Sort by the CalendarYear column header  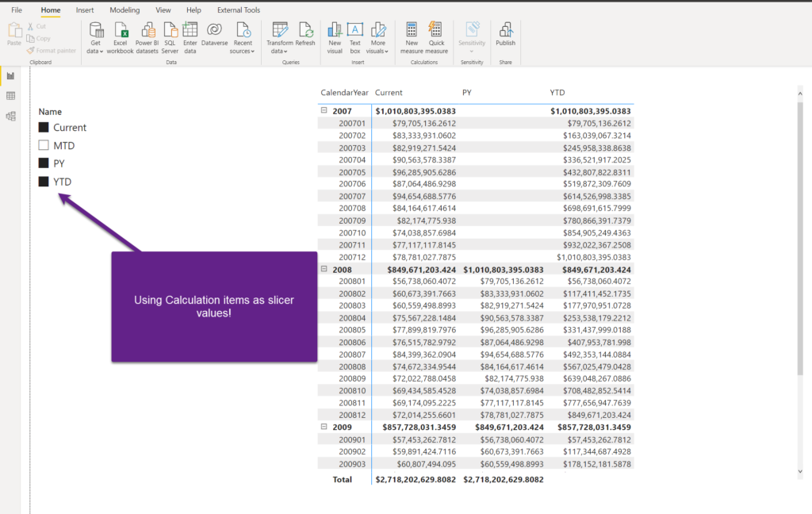coord(344,93)
